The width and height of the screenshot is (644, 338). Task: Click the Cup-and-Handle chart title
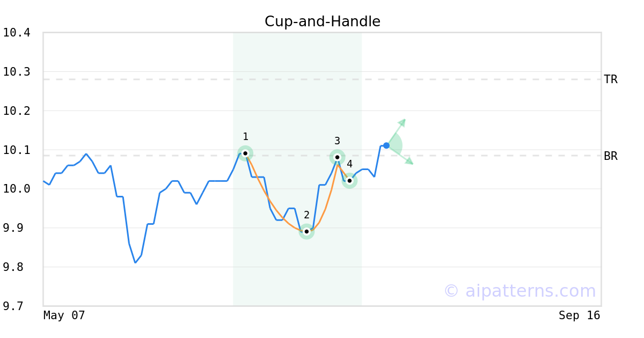tap(322, 21)
